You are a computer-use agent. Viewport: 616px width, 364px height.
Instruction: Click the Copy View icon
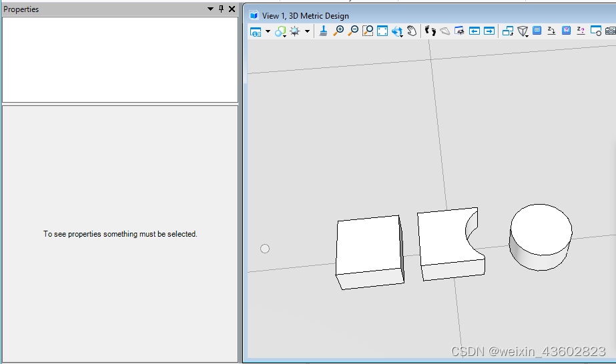(x=508, y=31)
